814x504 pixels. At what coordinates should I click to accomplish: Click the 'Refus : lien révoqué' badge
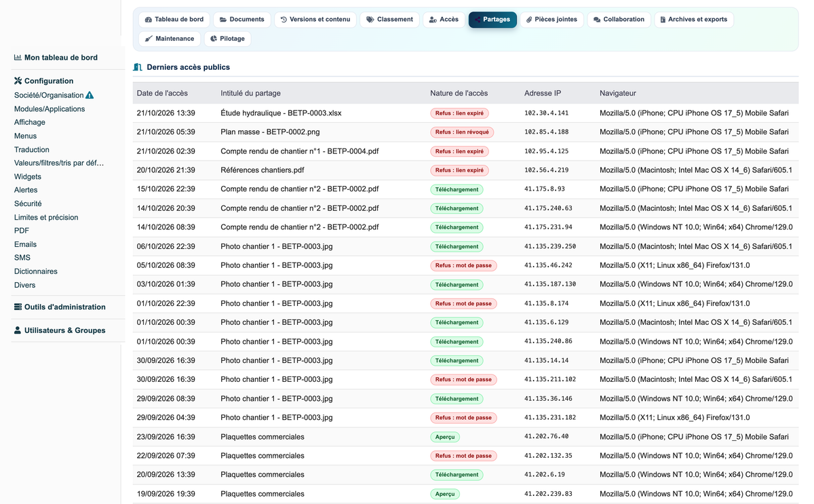pos(462,132)
